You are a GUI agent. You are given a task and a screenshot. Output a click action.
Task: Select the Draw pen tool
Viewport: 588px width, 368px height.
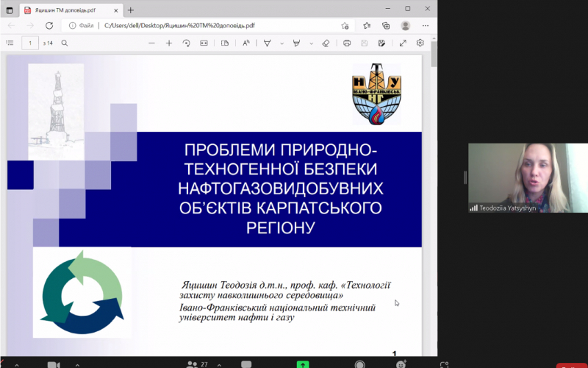[267, 43]
